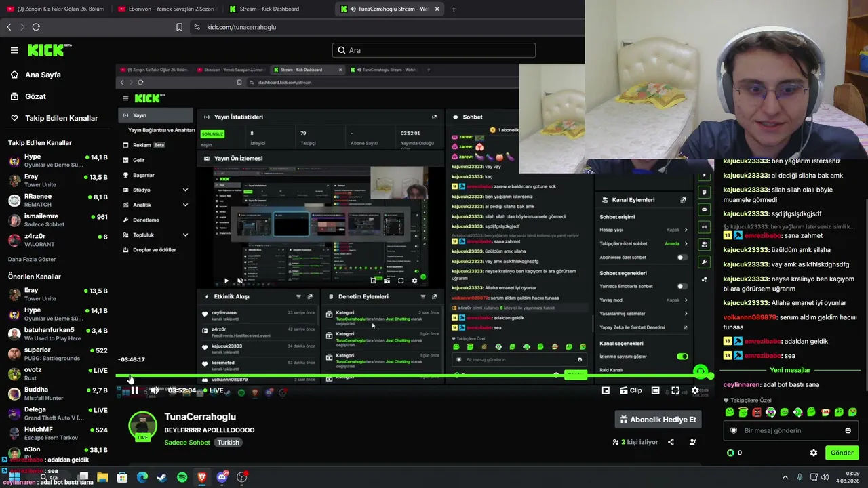Enter fullscreen on the video player

point(675,390)
